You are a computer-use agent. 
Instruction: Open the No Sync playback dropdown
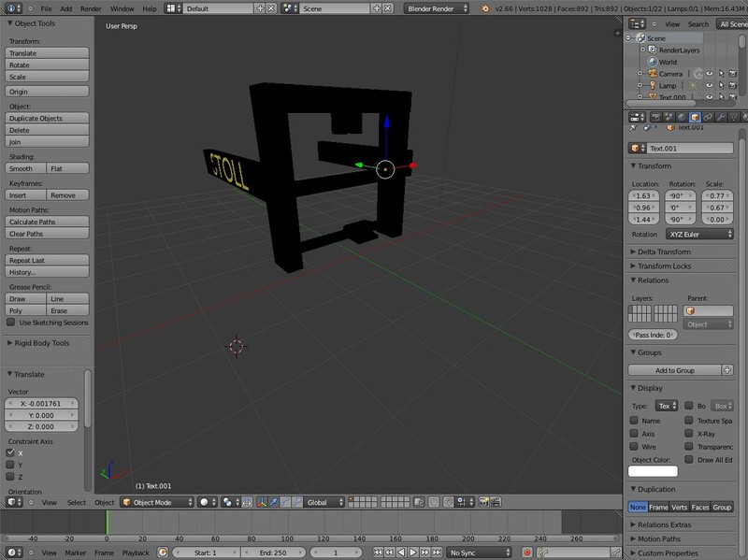[x=479, y=553]
